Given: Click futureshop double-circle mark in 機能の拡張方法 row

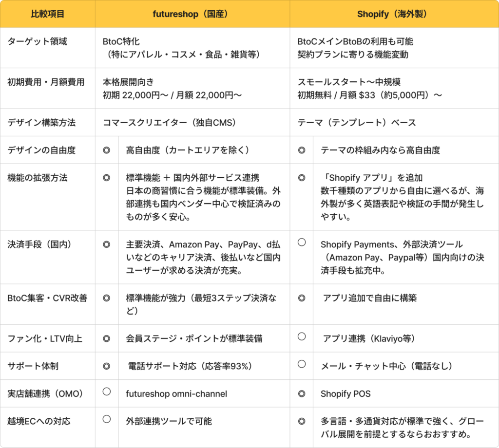Looking at the screenshot, I should [107, 178].
